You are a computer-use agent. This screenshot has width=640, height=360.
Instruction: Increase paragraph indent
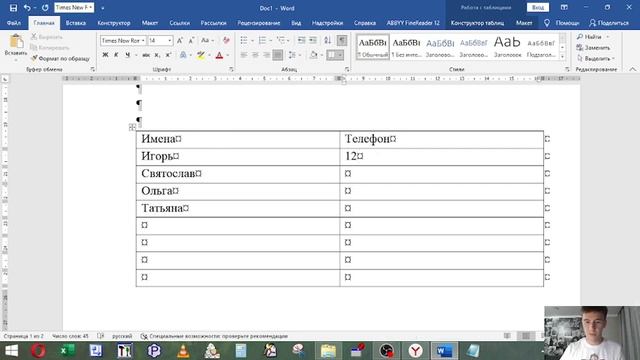coord(313,40)
